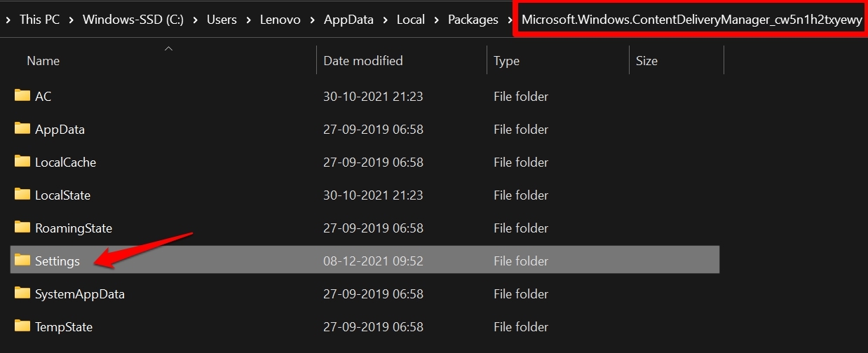This screenshot has width=868, height=353.
Task: Select the Settings folder icon
Action: click(22, 261)
